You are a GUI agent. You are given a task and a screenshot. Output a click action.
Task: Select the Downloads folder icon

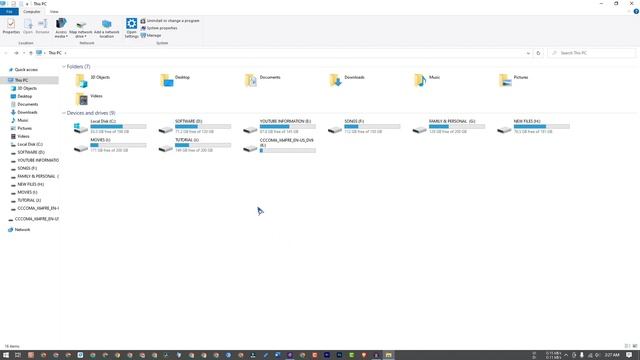(335, 80)
